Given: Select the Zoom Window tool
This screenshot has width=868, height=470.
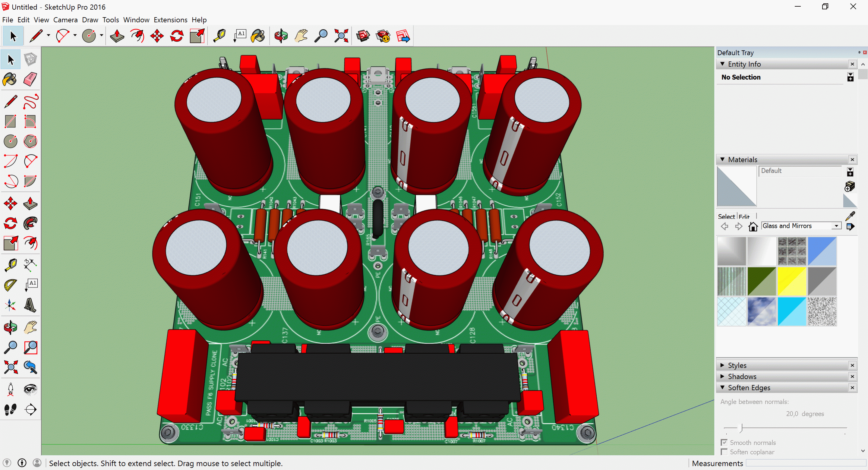Looking at the screenshot, I should tap(30, 347).
